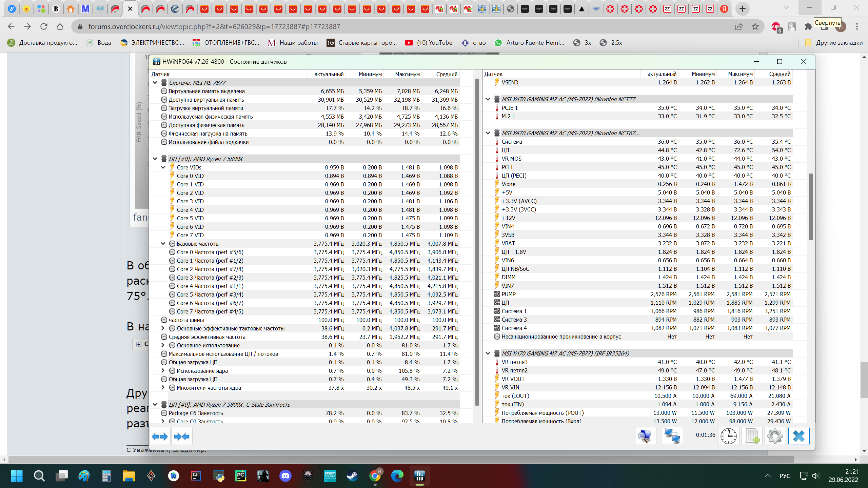
Task: Start sensor logging with the sheet-plus icon
Action: pyautogui.click(x=752, y=436)
